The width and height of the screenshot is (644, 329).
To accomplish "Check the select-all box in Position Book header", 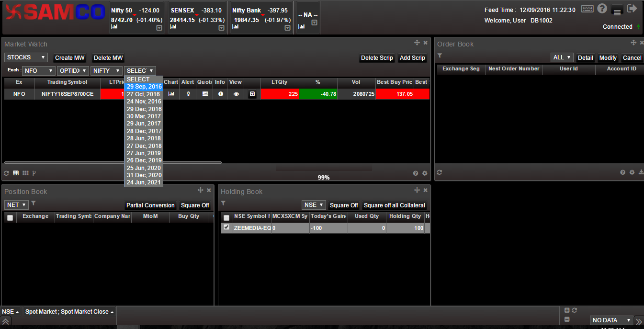I will click(10, 218).
